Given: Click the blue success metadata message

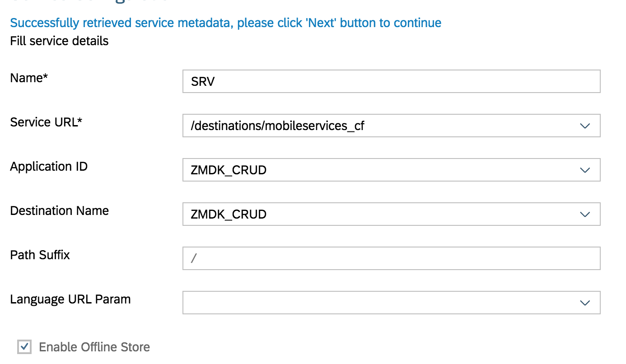Looking at the screenshot, I should tap(225, 23).
